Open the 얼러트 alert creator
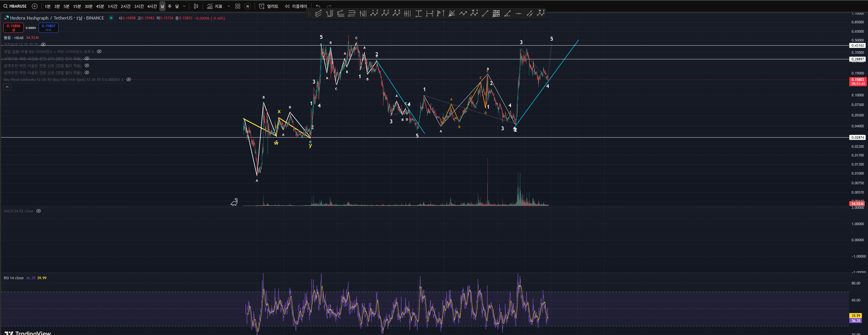This screenshot has width=868, height=335. (268, 6)
